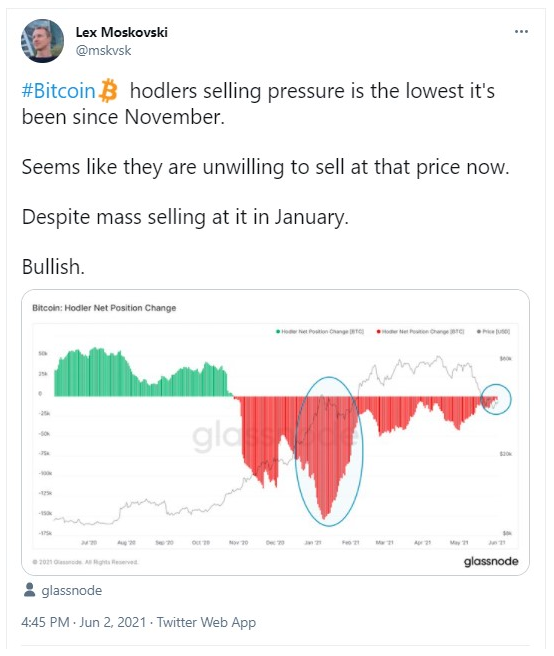The width and height of the screenshot is (554, 656).
Task: Click the large circled January selling trough
Action: pos(329,451)
